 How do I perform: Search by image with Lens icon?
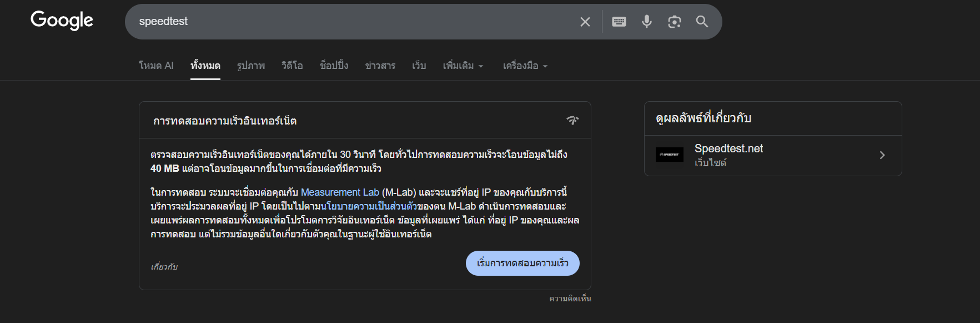click(674, 22)
